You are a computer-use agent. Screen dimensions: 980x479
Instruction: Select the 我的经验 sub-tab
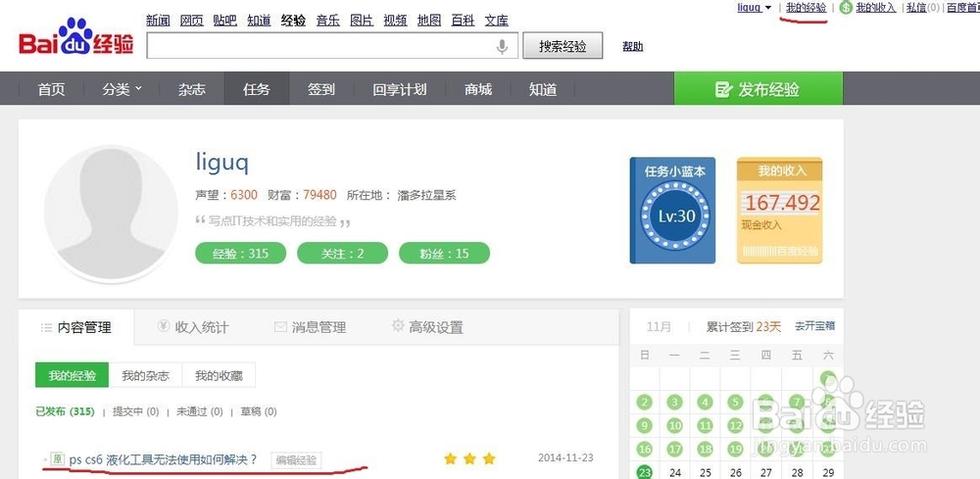pos(72,376)
